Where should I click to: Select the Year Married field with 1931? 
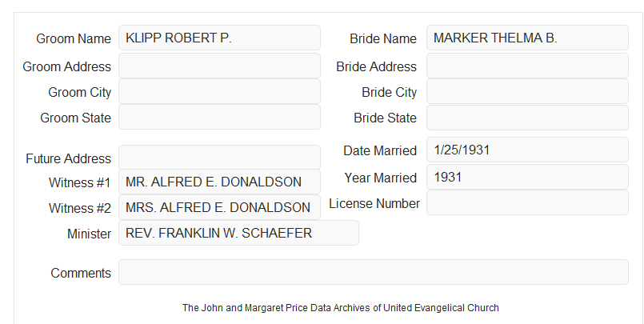point(527,177)
